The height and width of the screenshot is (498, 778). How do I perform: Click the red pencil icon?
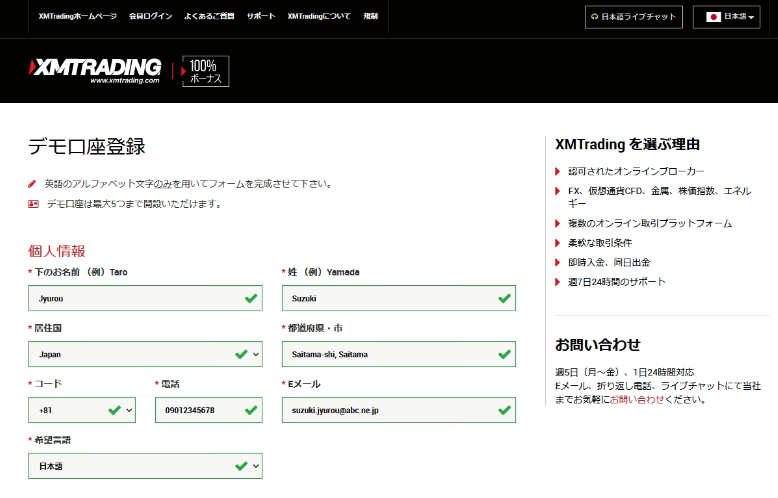(x=32, y=184)
